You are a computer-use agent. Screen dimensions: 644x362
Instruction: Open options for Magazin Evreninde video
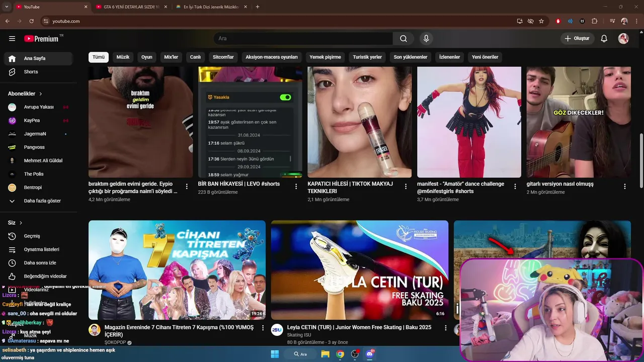[x=263, y=328]
